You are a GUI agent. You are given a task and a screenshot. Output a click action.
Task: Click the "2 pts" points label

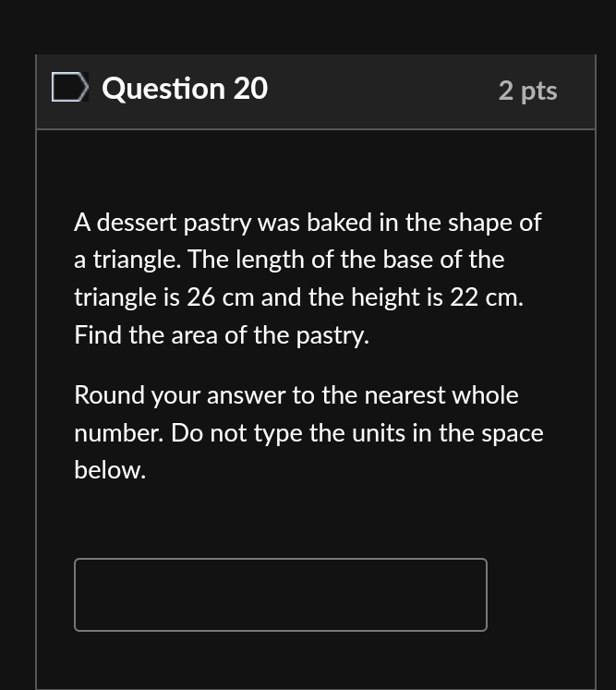(527, 91)
